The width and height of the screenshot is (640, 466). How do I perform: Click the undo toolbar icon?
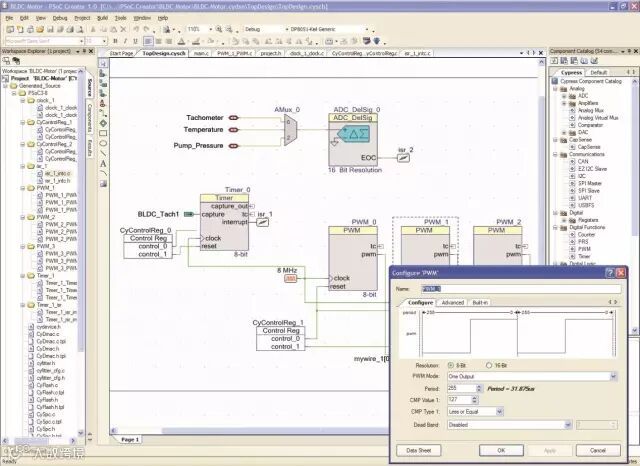coord(136,29)
